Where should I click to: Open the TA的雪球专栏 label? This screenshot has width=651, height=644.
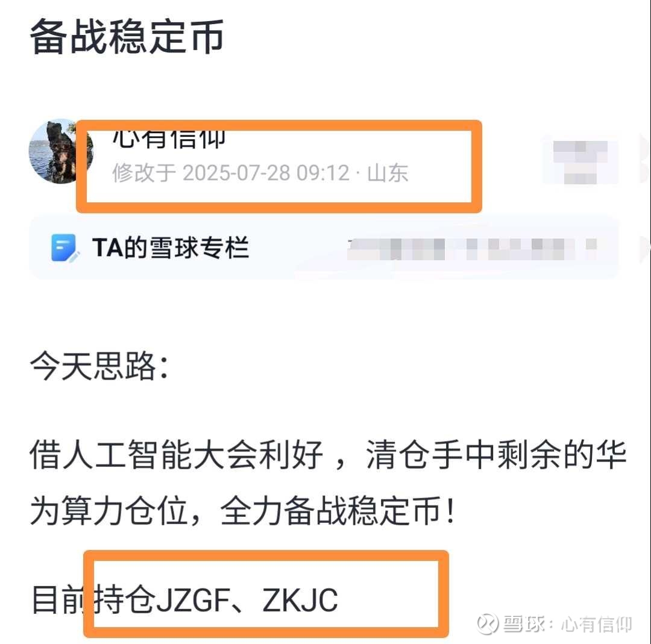(170, 248)
